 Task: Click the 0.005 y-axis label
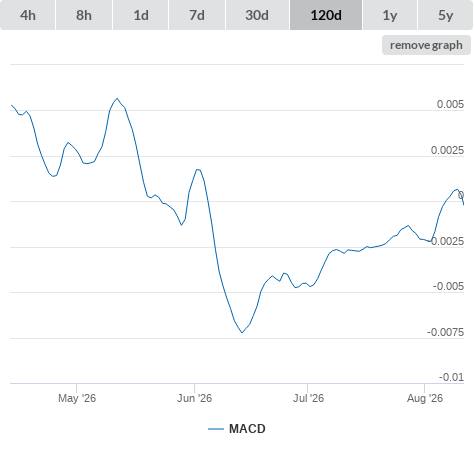coord(450,104)
